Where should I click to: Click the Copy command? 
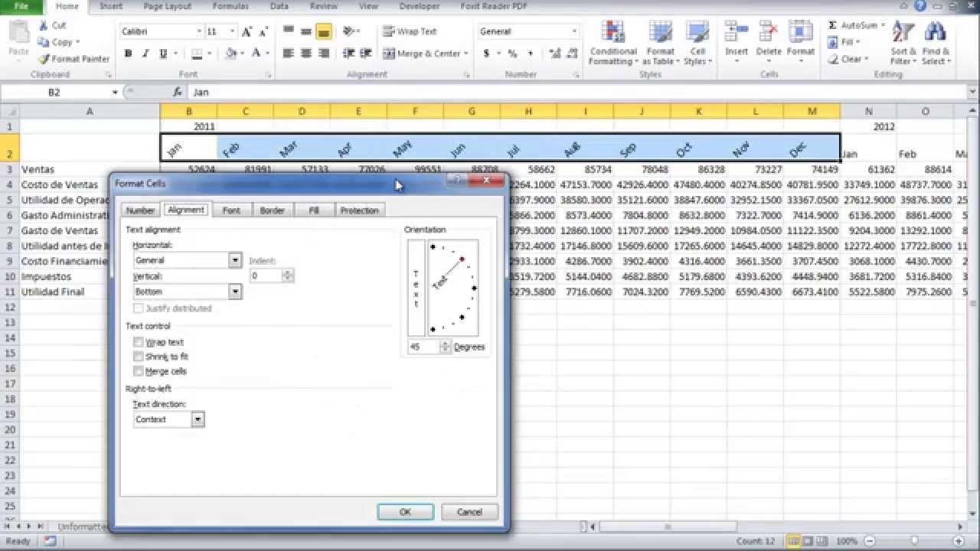point(57,42)
